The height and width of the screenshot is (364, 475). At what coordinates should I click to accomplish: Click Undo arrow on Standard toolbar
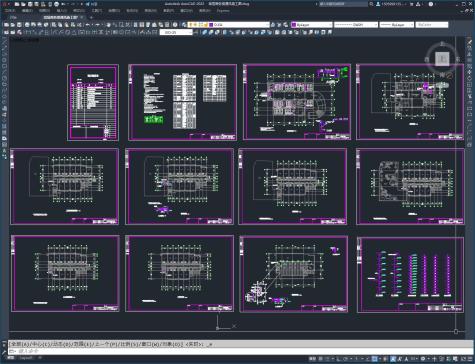pos(88,25)
